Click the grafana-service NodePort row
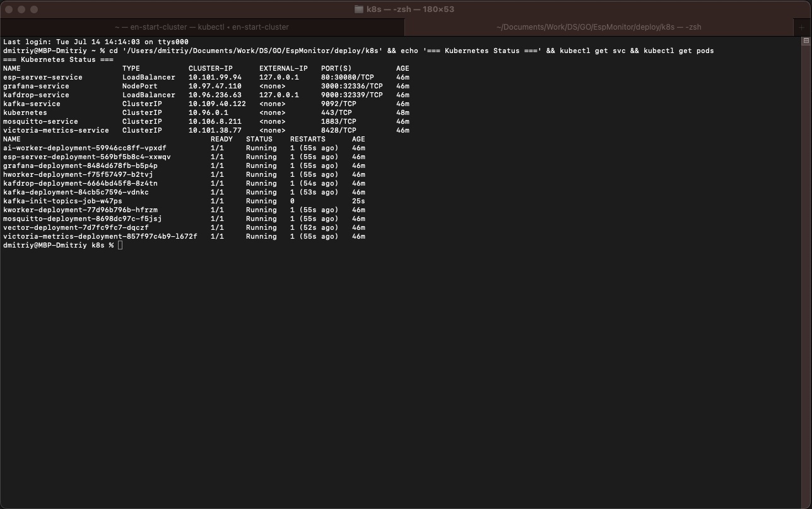 coord(206,86)
